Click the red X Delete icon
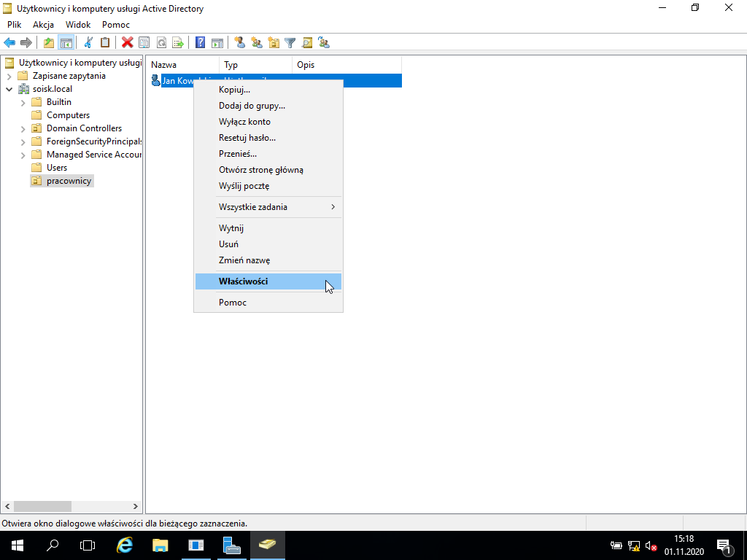Screen dimensions: 747x560 (127, 43)
